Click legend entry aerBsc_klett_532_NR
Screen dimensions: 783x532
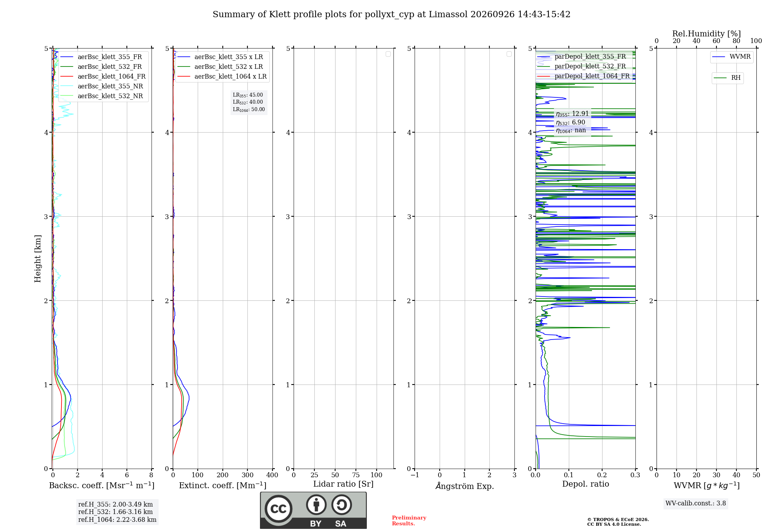(x=103, y=96)
